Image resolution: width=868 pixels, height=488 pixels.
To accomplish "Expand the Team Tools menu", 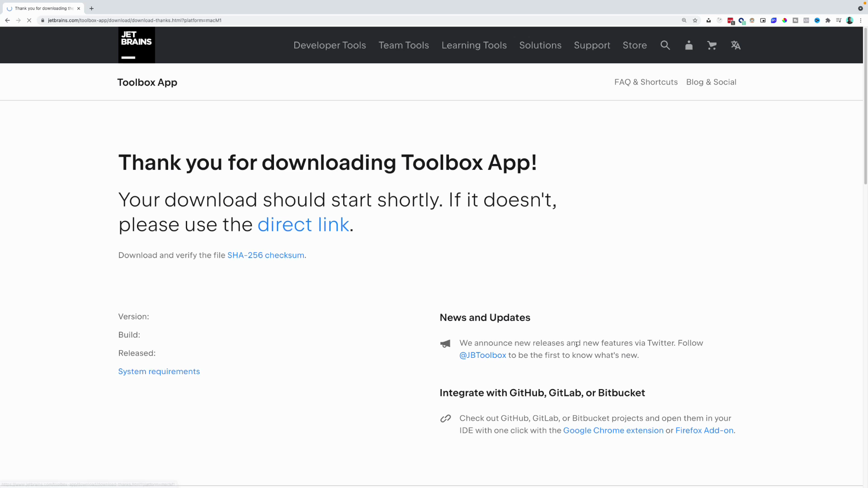I will pos(404,45).
